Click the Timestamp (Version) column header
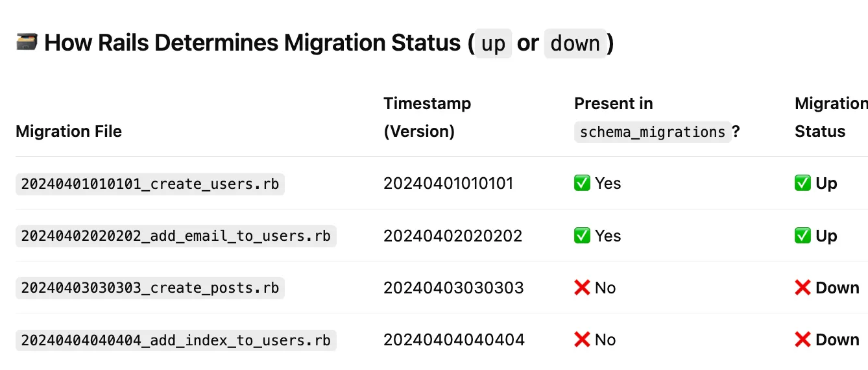868x370 pixels. click(x=428, y=117)
